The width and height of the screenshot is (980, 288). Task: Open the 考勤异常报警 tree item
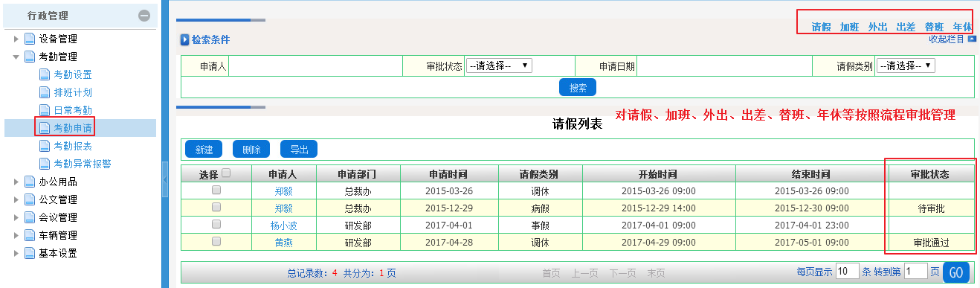pos(83,164)
